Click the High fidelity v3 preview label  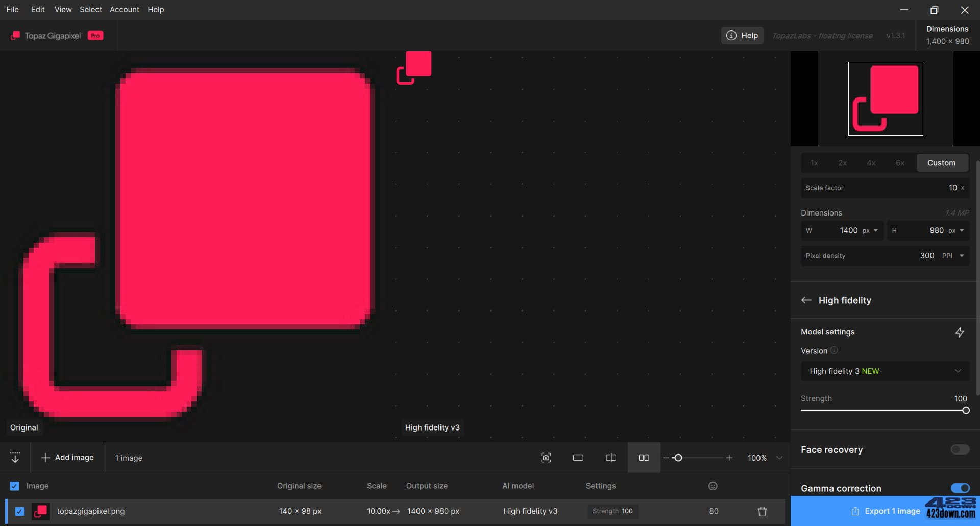tap(432, 427)
